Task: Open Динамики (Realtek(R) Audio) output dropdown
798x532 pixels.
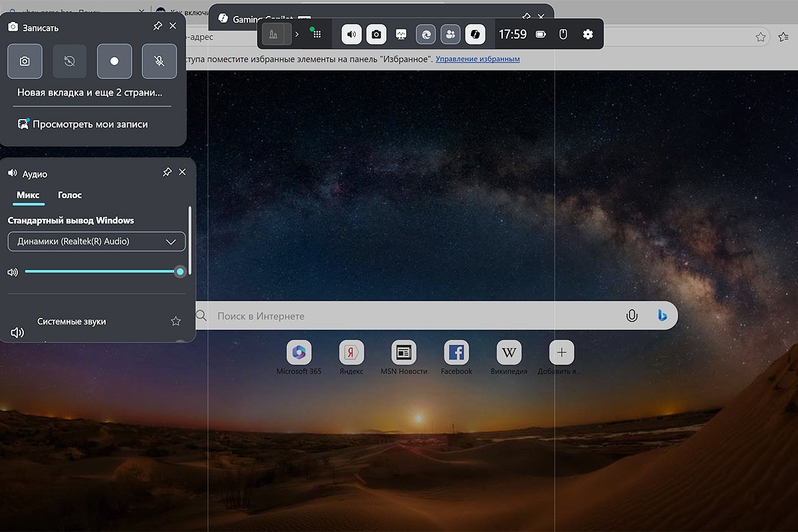Action: (x=96, y=241)
